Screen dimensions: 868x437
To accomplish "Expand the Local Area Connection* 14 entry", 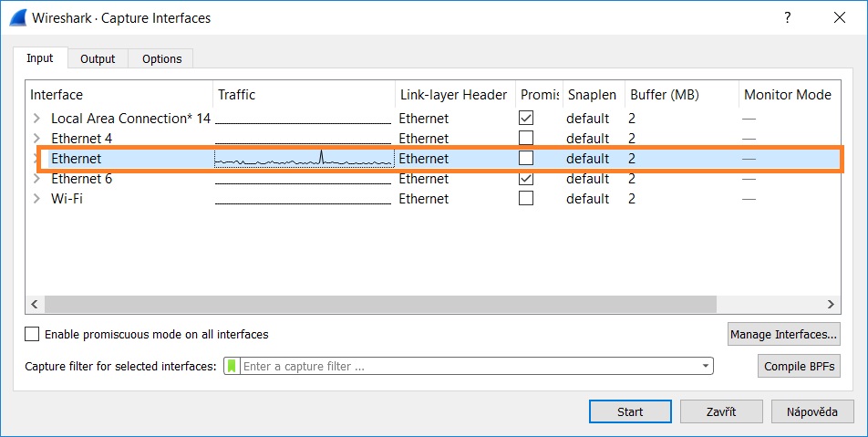I will tap(37, 118).
